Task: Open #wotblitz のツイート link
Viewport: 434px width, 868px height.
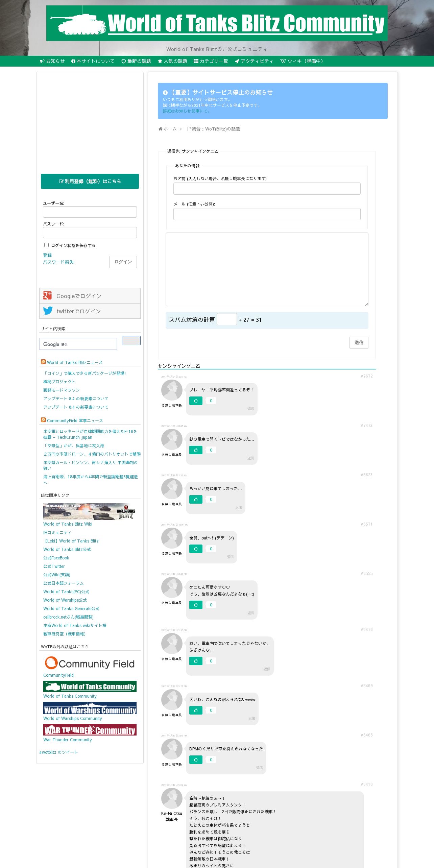Action: 58,752
